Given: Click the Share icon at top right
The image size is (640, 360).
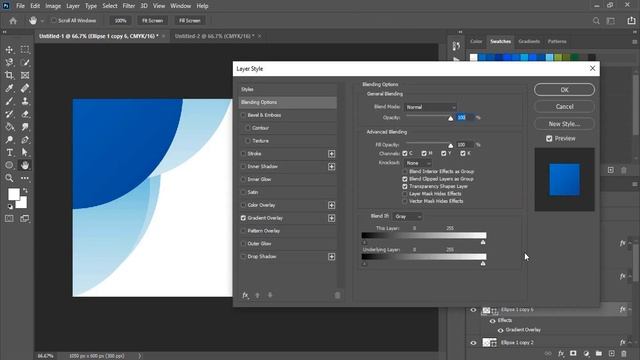Looking at the screenshot, I should [631, 20].
